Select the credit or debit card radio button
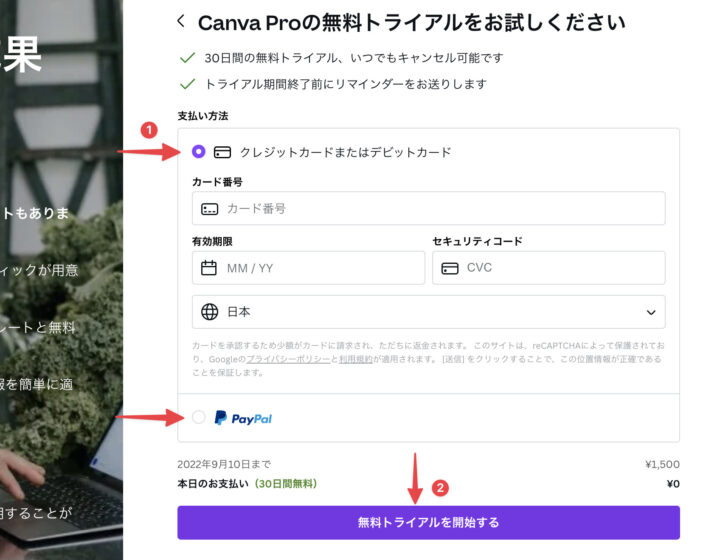Screen dimensions: 720x560 (x=198, y=151)
